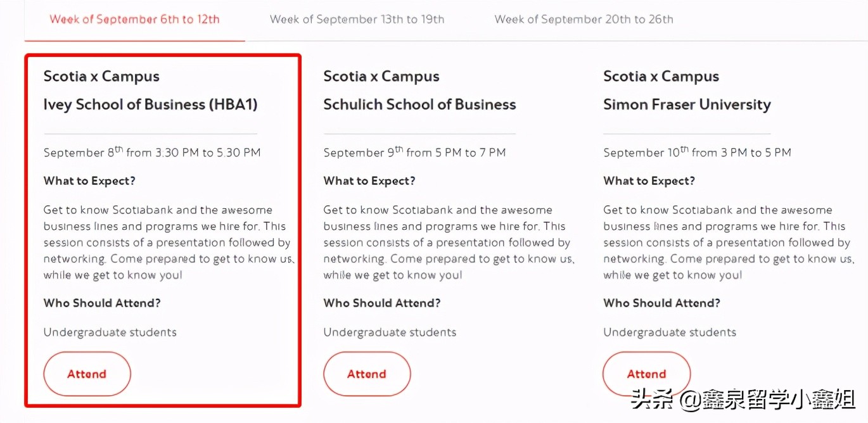Image resolution: width=868 pixels, height=423 pixels.
Task: Select the September 10th 3 PM to 5 PM text
Action: 697,153
